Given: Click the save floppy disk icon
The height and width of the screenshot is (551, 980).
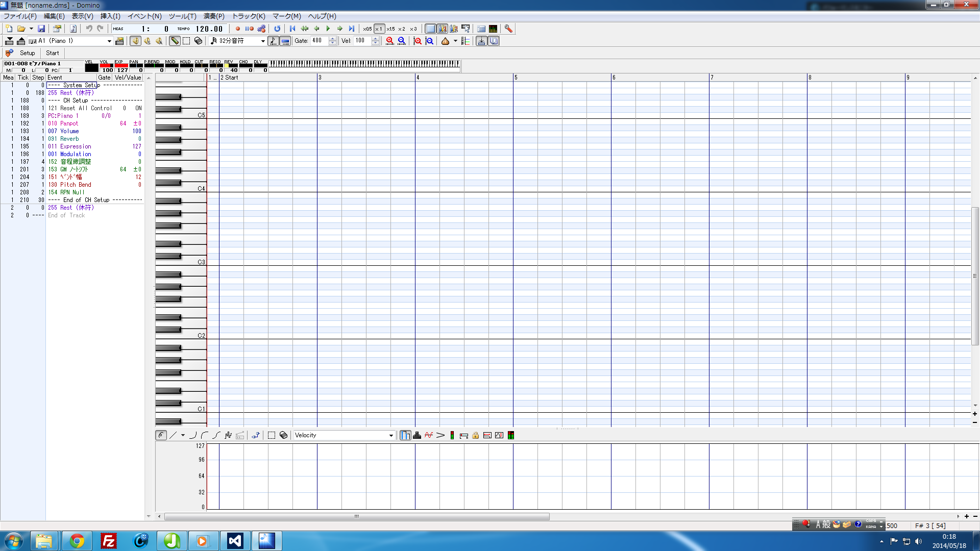Looking at the screenshot, I should coord(42,29).
